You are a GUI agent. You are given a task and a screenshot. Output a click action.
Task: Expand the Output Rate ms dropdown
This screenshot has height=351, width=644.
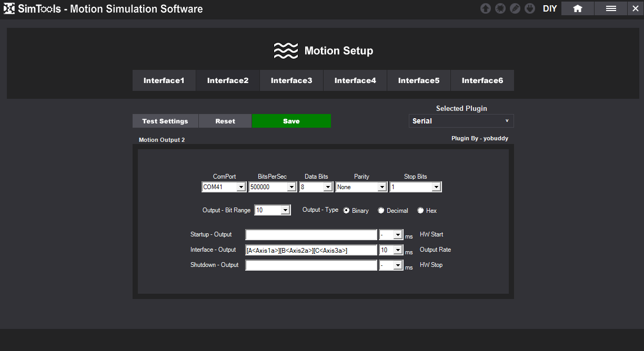pos(391,250)
